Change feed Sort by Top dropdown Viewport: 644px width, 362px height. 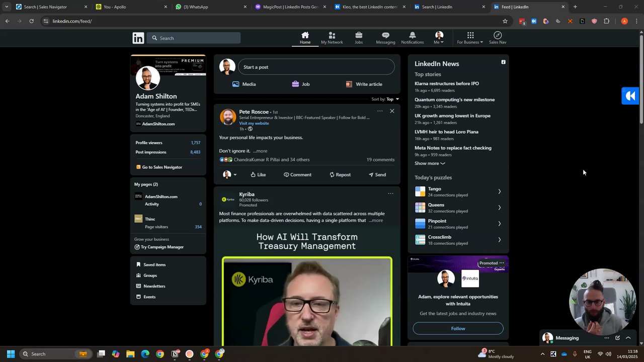point(385,99)
